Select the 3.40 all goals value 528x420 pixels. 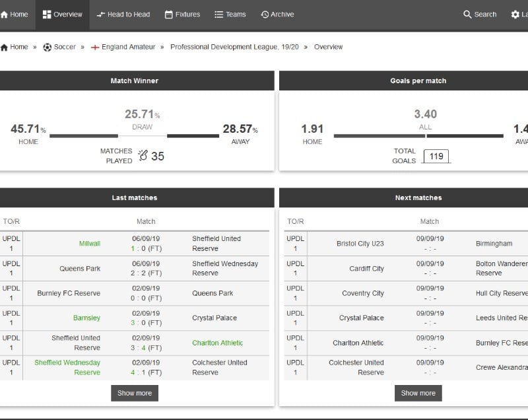(426, 114)
